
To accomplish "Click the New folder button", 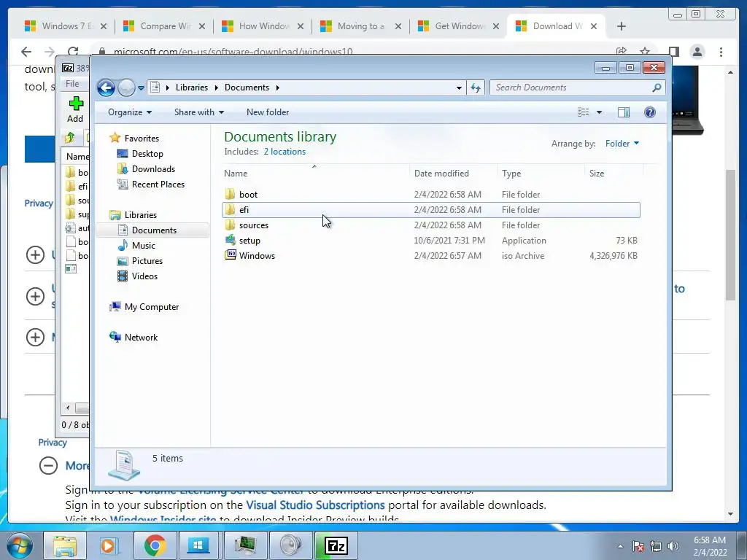I will coord(268,112).
